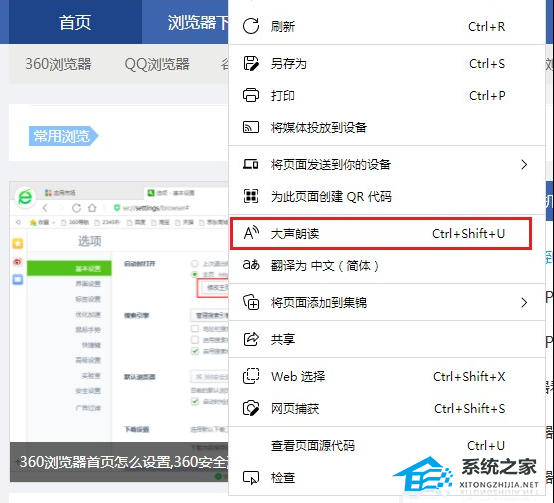Image resolution: width=554 pixels, height=503 pixels.
Task: Open the 首页 navigation tab
Action: point(75,22)
